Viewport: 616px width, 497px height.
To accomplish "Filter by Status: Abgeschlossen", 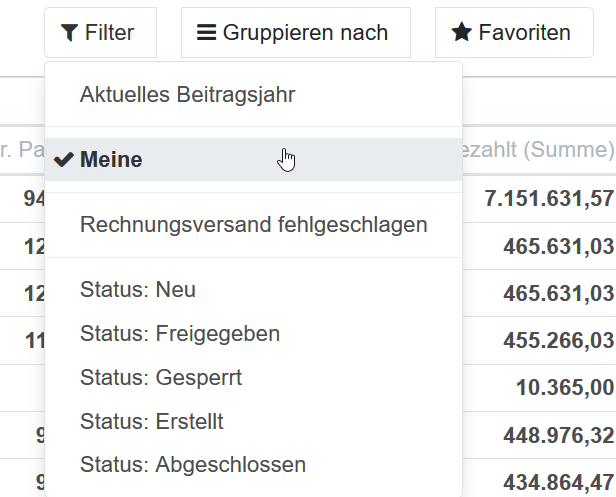I will 193,465.
